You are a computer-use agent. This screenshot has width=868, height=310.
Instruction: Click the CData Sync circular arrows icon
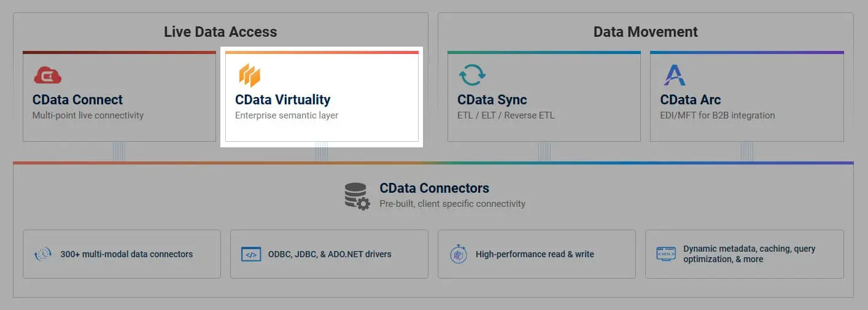(x=472, y=75)
